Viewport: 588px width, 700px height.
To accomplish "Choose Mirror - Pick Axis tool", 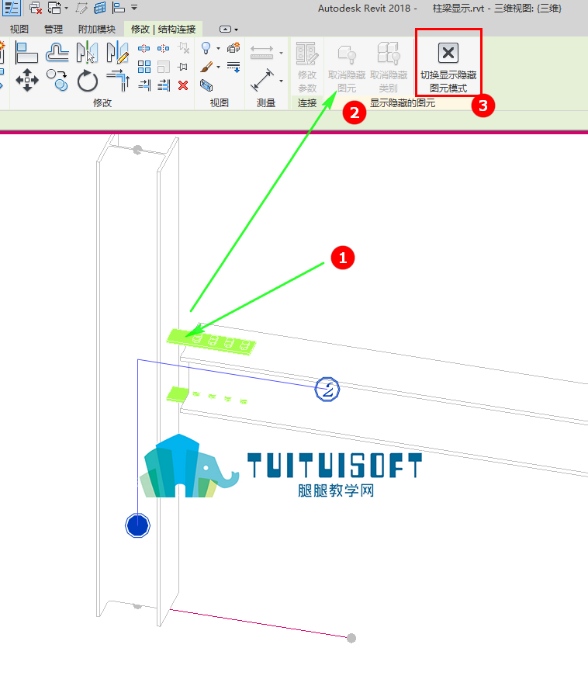I will tap(87, 52).
